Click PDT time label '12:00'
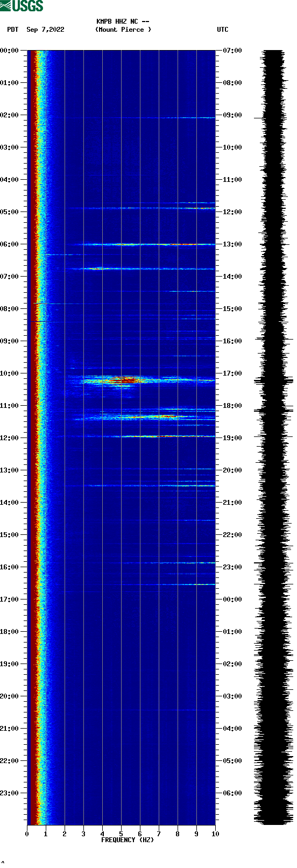Screen dimensions: 297x868 click(9, 438)
